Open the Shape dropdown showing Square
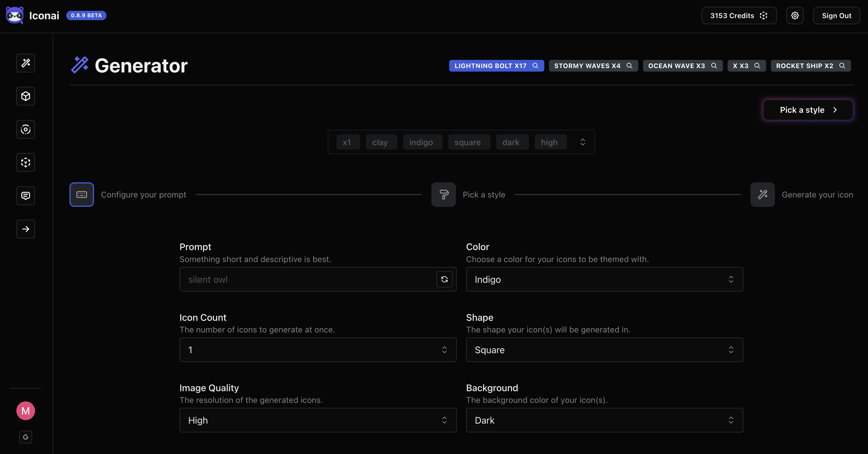The width and height of the screenshot is (868, 454). (x=604, y=350)
